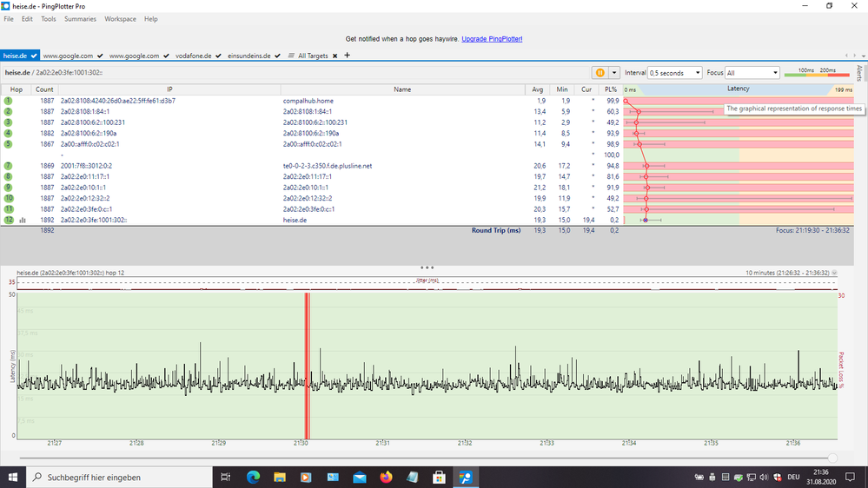
Task: Select the green hop 1 circle icon
Action: 9,101
